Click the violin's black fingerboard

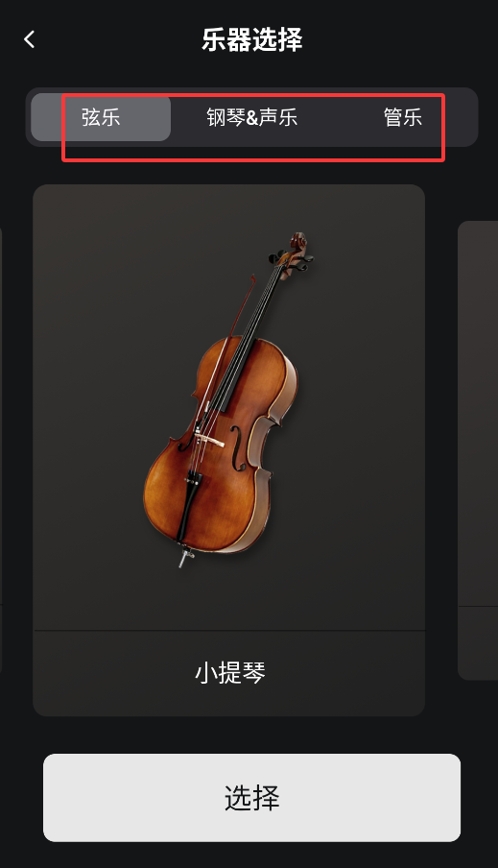pyautogui.click(x=254, y=338)
